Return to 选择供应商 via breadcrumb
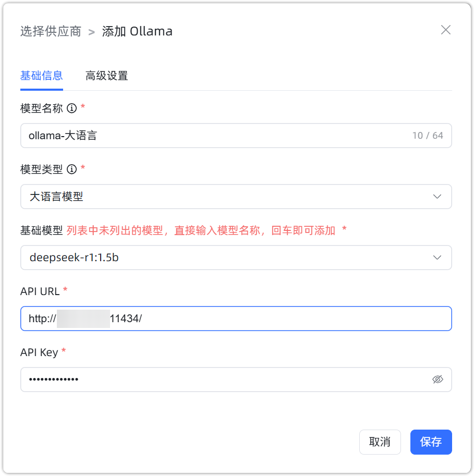The height and width of the screenshot is (476, 474). 50,31
